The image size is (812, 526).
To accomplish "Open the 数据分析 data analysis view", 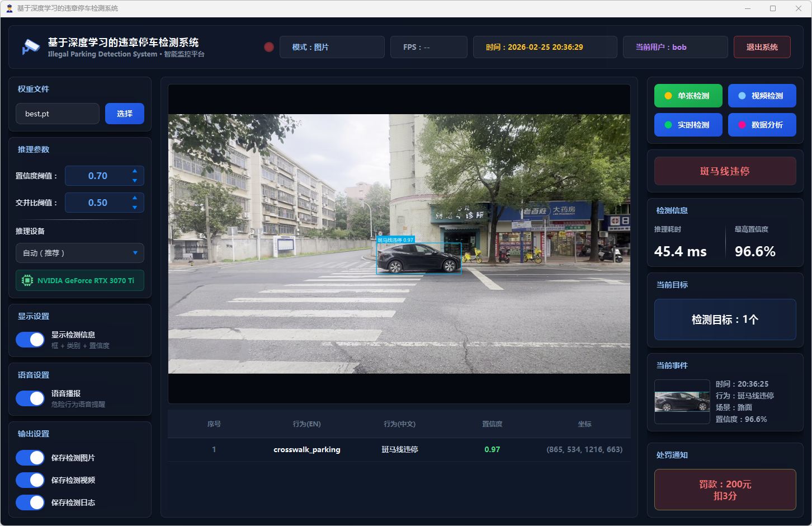I will (762, 125).
